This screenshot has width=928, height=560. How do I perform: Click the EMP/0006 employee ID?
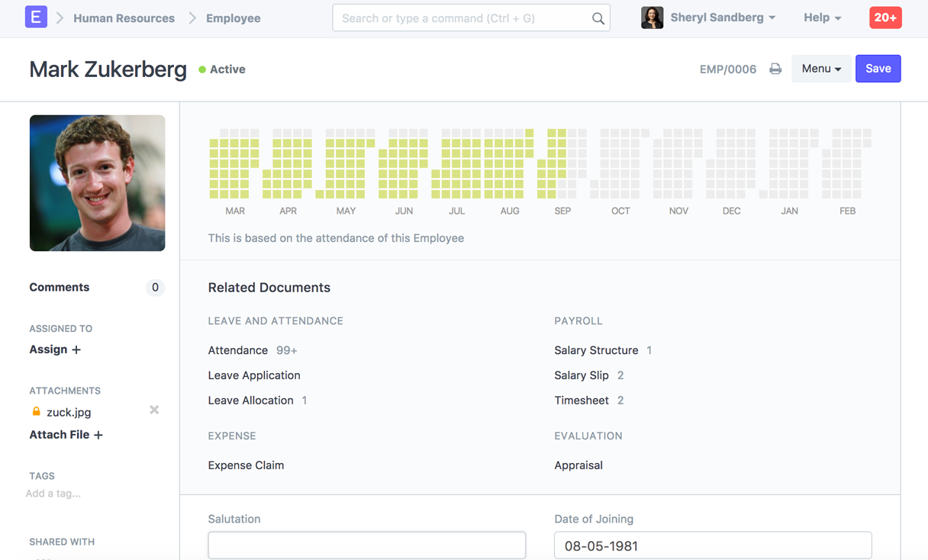[x=728, y=69]
